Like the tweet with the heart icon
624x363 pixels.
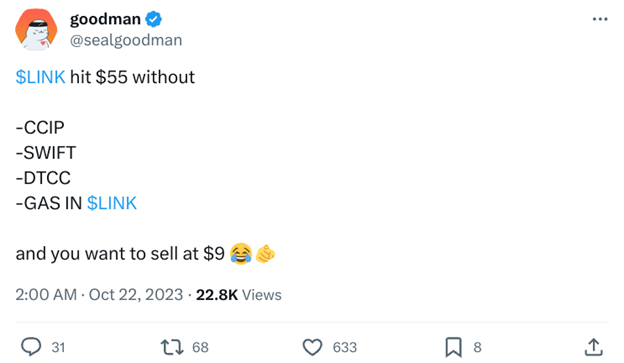point(312,347)
